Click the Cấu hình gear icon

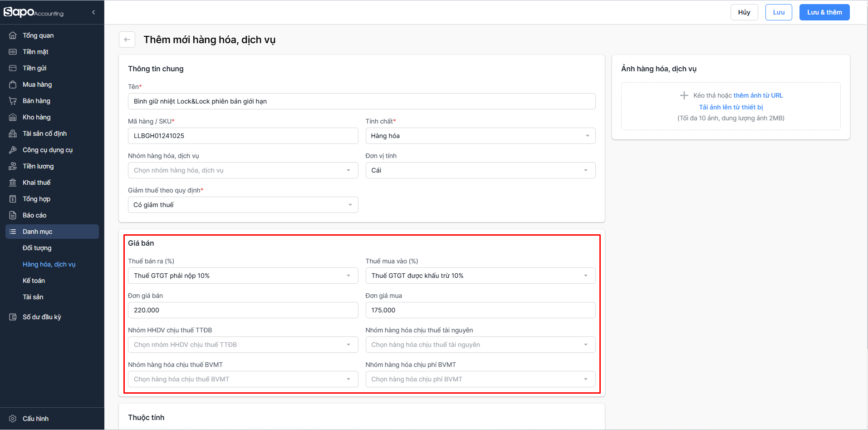(13, 419)
